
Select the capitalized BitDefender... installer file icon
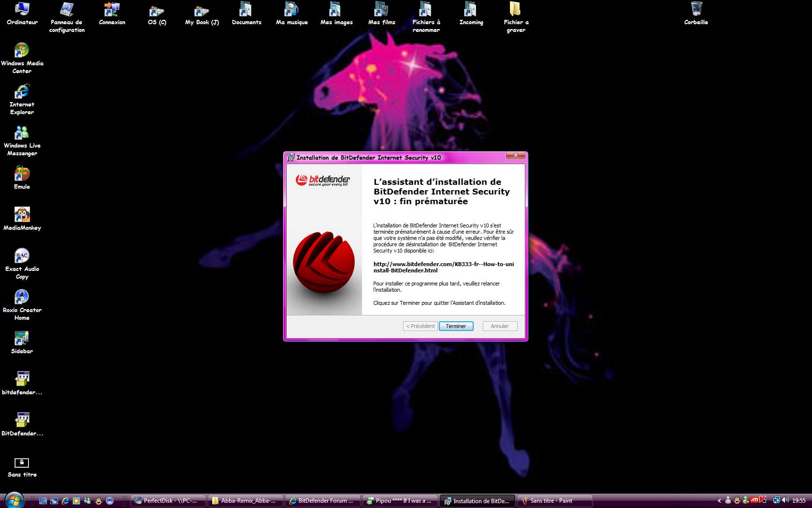[22, 425]
